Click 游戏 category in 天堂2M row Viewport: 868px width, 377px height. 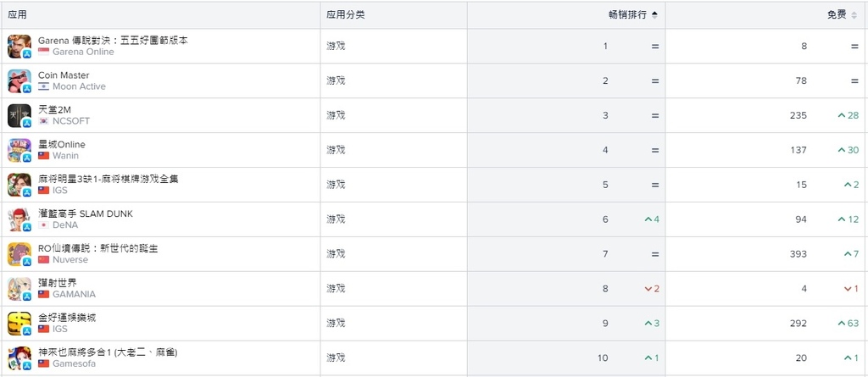click(336, 115)
